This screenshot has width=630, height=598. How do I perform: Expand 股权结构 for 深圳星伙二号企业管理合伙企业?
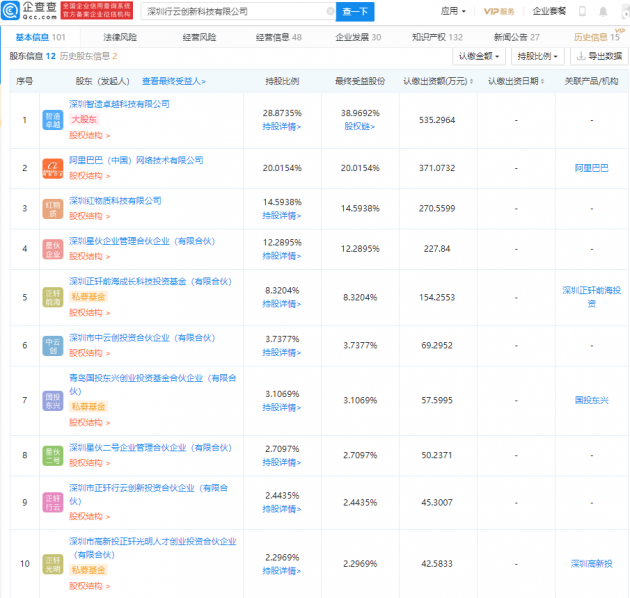point(89,463)
